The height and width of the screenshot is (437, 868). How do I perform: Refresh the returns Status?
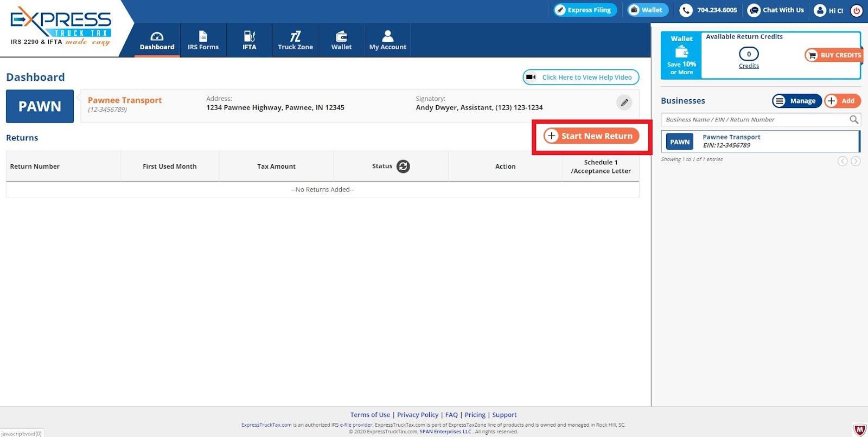[x=403, y=166]
